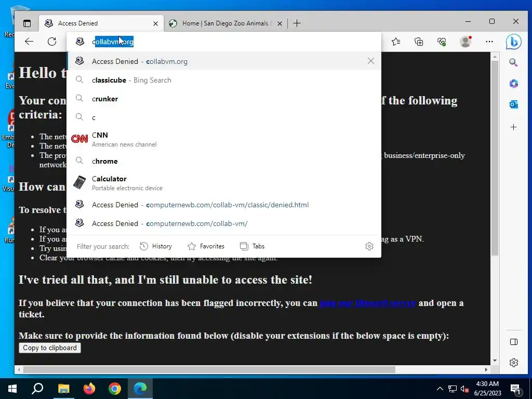Launch Firefox from taskbar
Viewport: 532px width, 399px height.
tap(89, 389)
